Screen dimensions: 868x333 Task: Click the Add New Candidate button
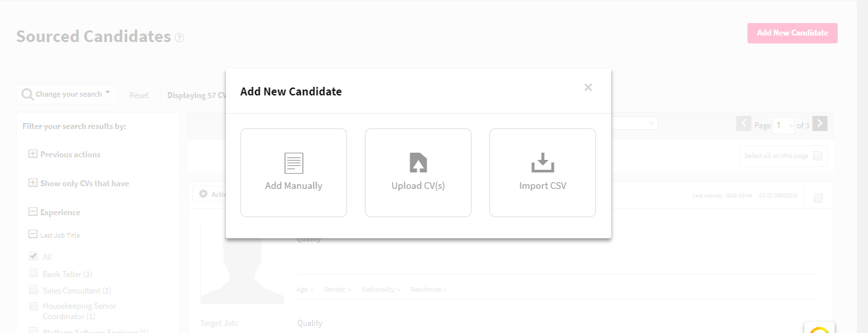point(792,33)
